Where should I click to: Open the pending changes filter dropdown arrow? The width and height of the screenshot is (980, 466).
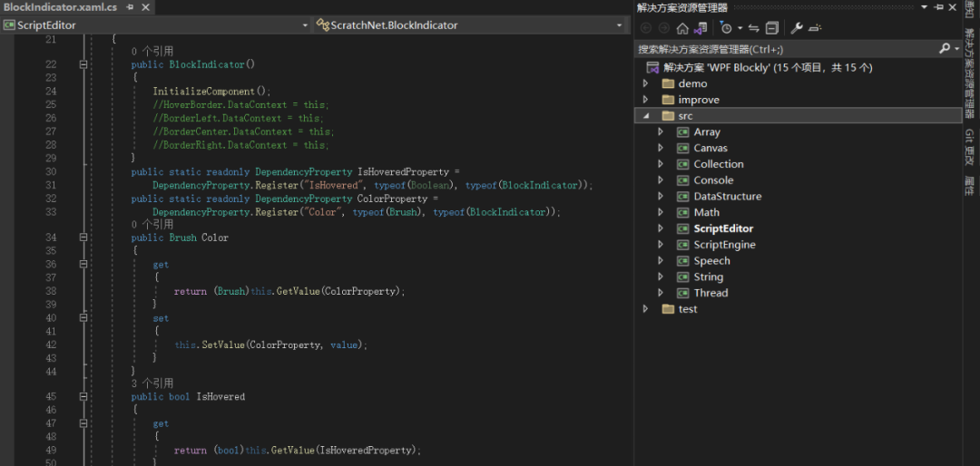coord(740,28)
